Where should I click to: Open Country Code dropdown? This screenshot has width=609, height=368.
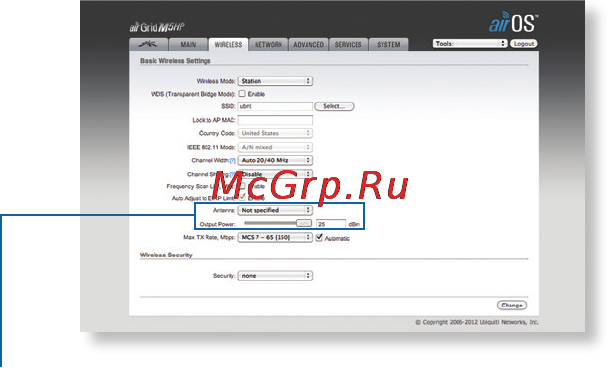275,133
